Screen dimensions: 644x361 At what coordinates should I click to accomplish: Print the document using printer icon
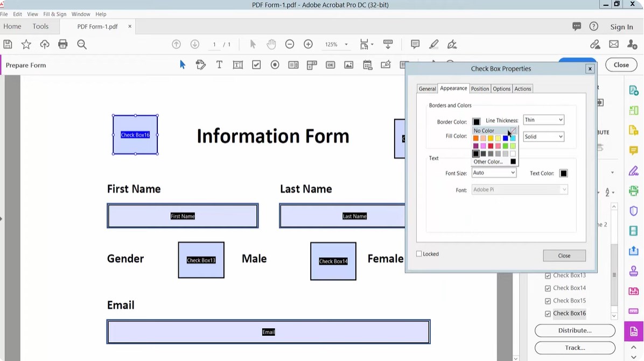pos(63,44)
